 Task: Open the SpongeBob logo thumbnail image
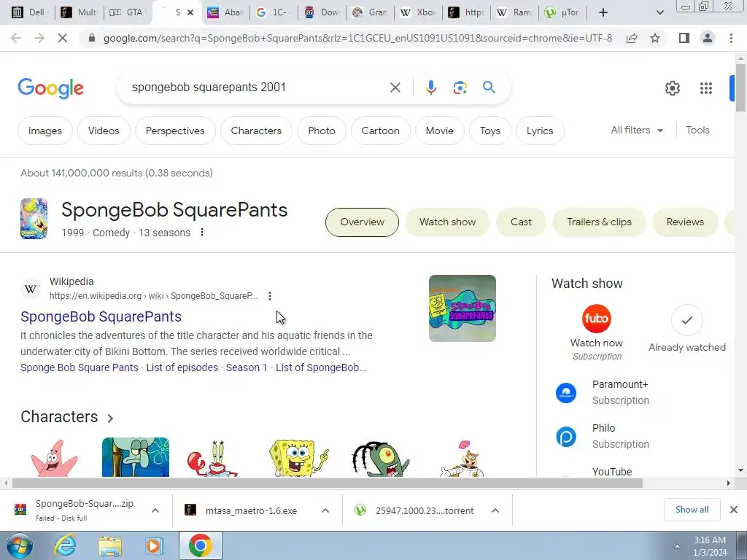tap(462, 308)
